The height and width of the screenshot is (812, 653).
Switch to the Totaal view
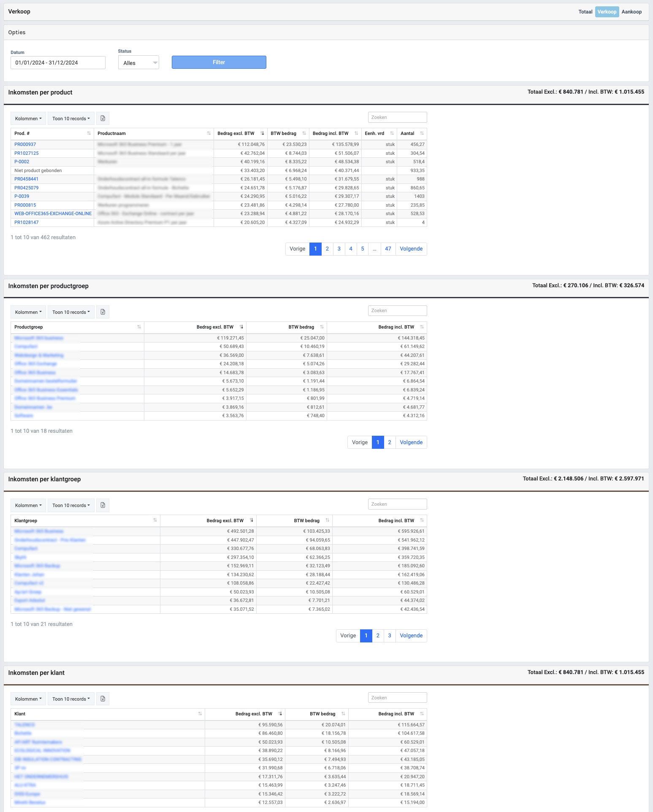pyautogui.click(x=585, y=12)
